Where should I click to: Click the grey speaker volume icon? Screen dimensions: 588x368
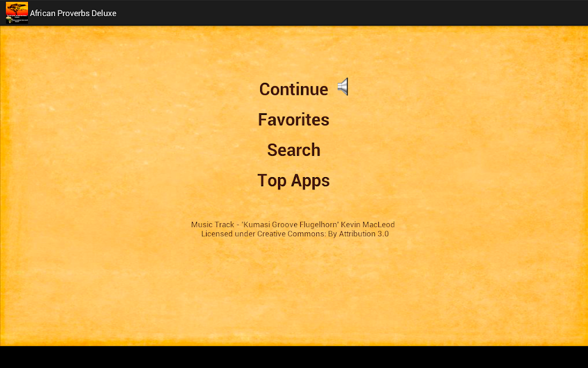coord(343,87)
